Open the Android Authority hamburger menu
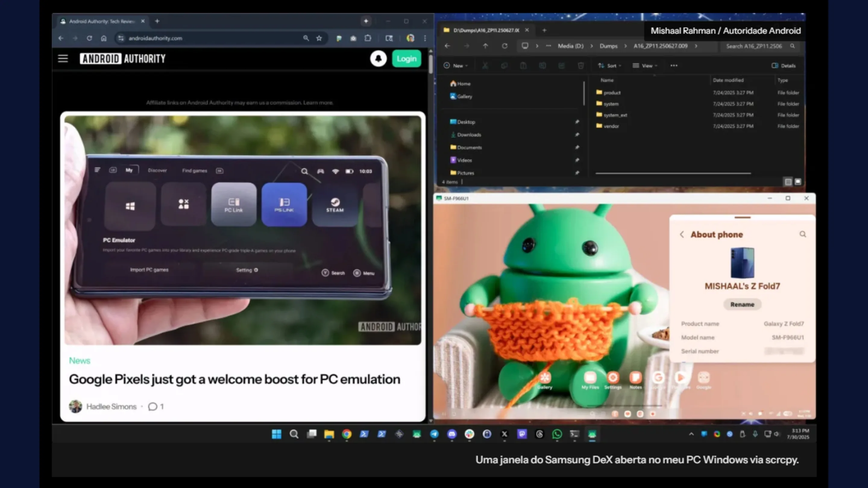The width and height of the screenshot is (868, 488). [x=63, y=59]
